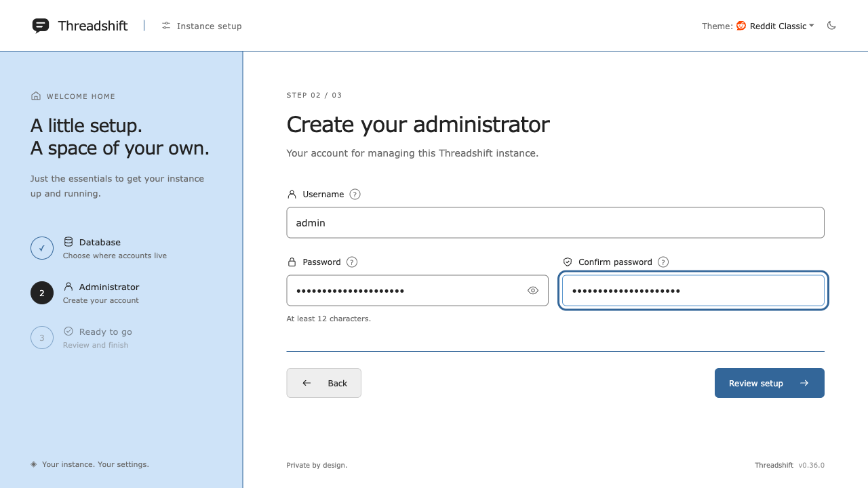Click the 'WELCOME HOME' label
868x488 pixels.
click(x=81, y=96)
